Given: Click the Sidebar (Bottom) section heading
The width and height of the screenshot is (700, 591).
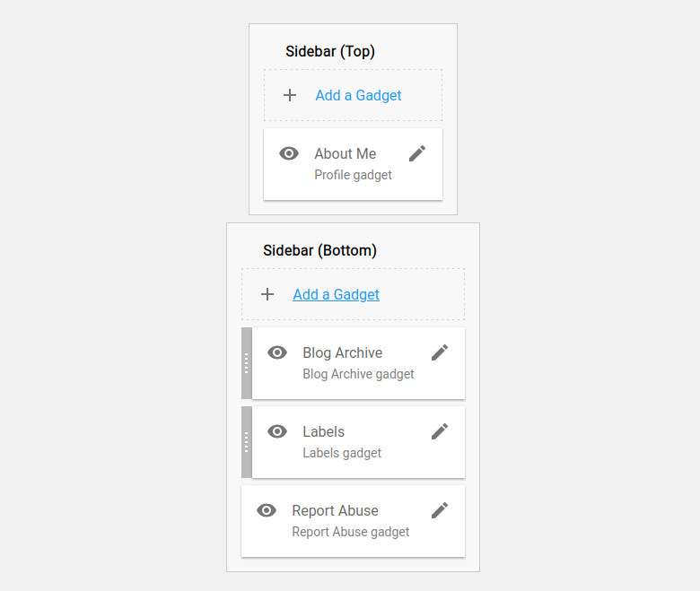Looking at the screenshot, I should pos(319,250).
